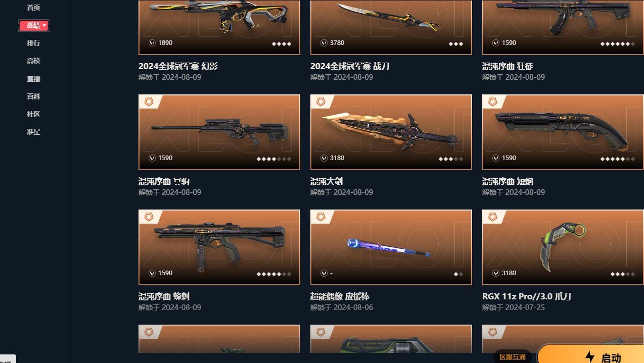Open the 直播 sidebar section
644x363 pixels.
point(33,79)
